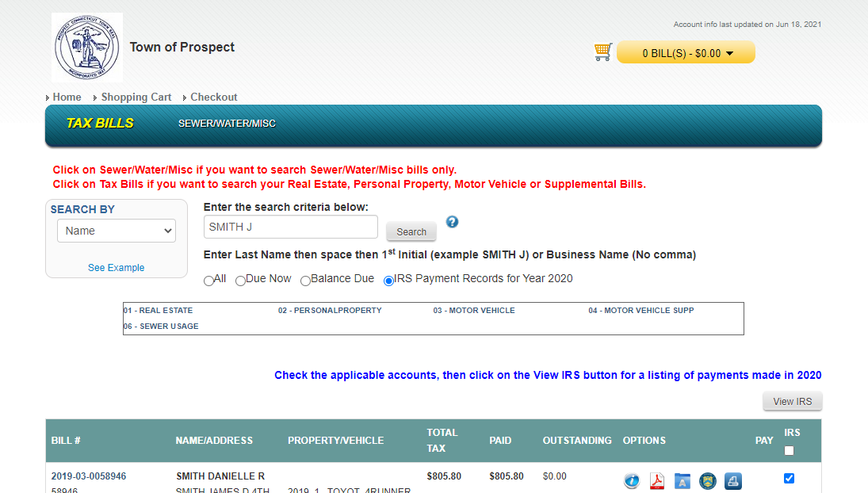The image size is (868, 493).
Task: Select the Balance Due radio button
Action: (305, 281)
